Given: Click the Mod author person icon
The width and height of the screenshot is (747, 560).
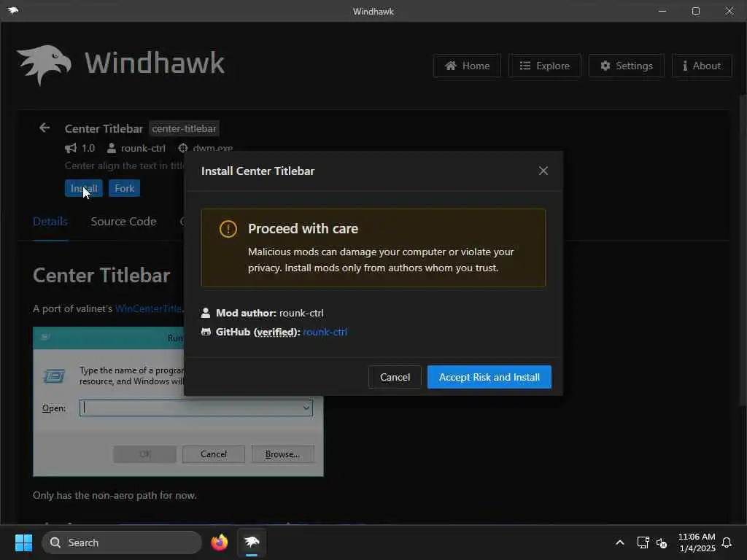Looking at the screenshot, I should pos(206,313).
